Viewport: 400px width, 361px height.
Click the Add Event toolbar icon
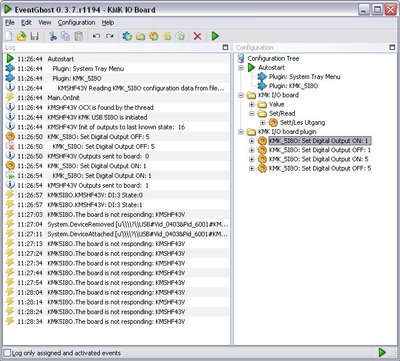click(167, 36)
